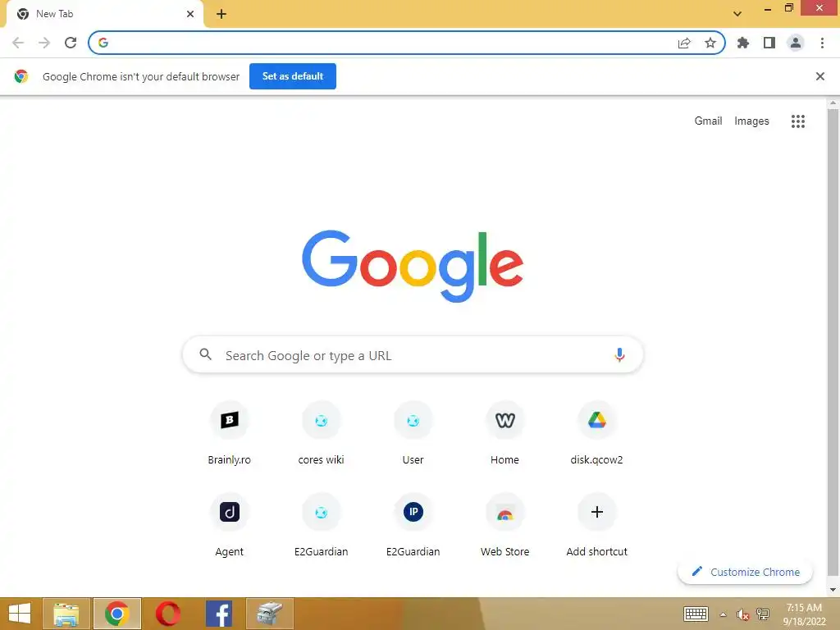Click the page vertical scrollbar
Screen dimensions: 840x630
(833, 343)
